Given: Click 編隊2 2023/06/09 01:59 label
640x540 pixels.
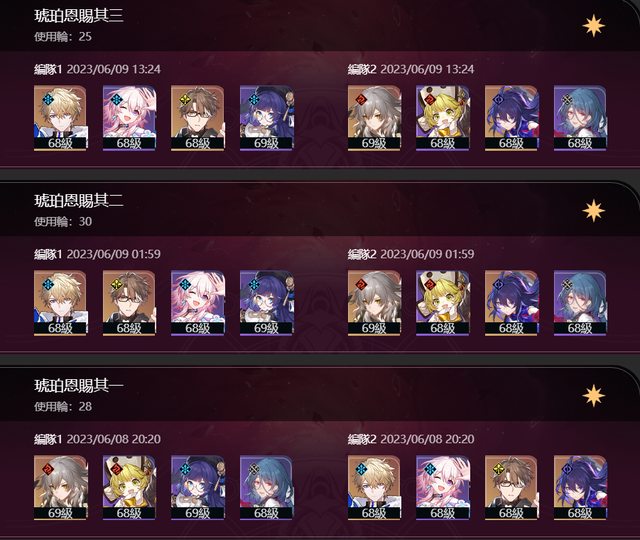Looking at the screenshot, I should [411, 254].
